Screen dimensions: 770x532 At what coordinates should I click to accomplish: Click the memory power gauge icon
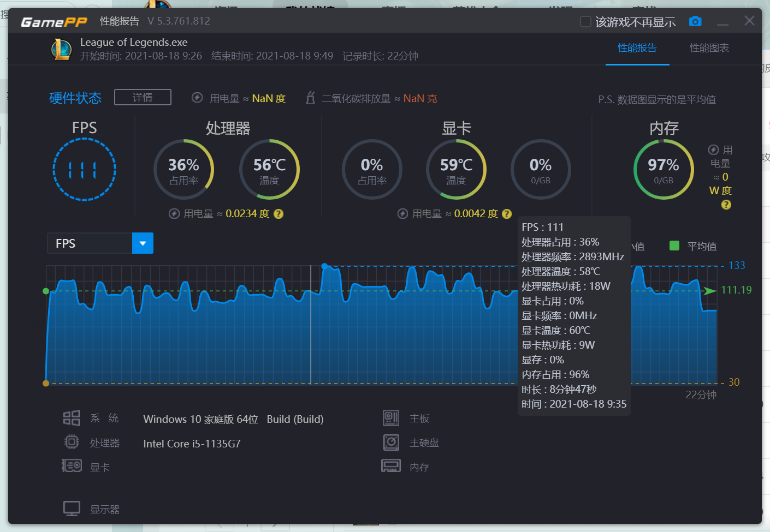(713, 150)
